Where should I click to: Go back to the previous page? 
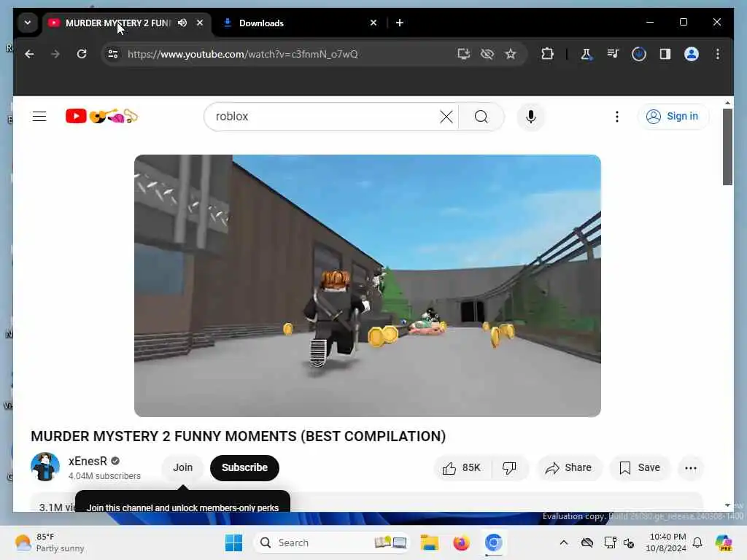[x=29, y=54]
